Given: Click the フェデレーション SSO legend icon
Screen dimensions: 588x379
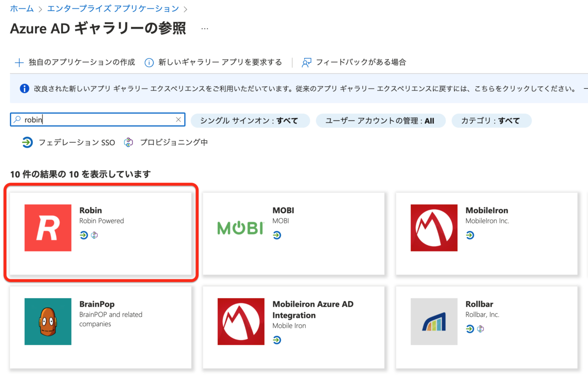Looking at the screenshot, I should tap(27, 142).
